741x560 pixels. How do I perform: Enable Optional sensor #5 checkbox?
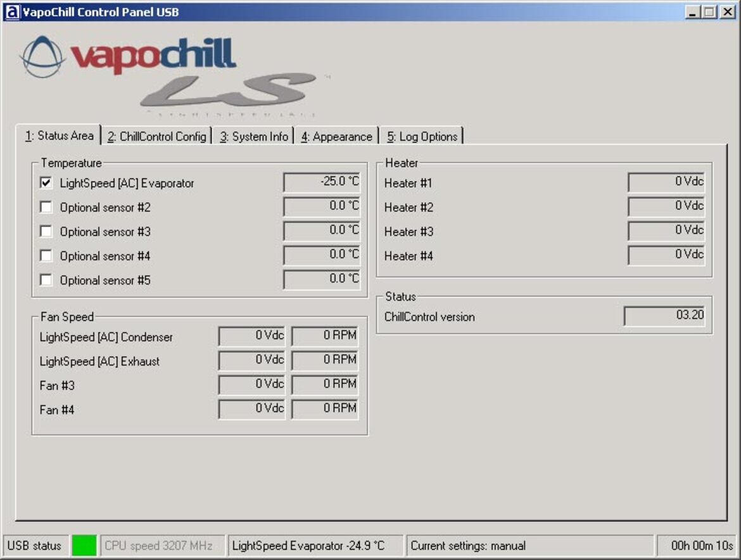[46, 280]
